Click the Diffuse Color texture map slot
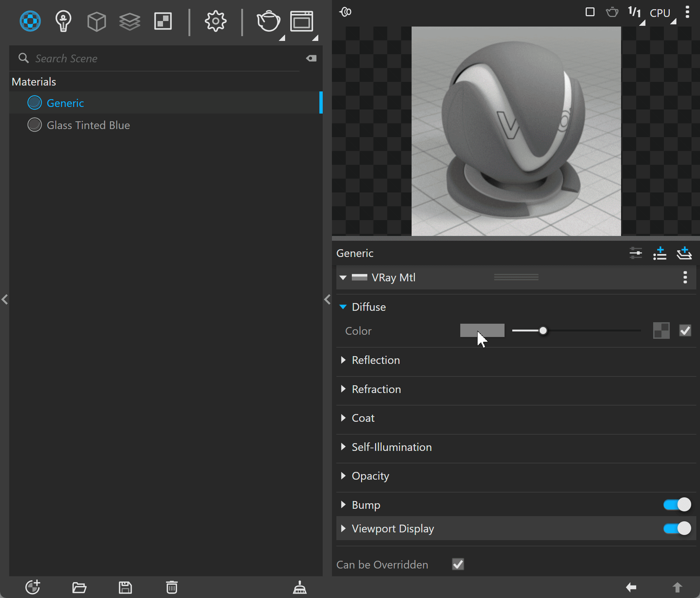This screenshot has height=598, width=700. (x=661, y=331)
